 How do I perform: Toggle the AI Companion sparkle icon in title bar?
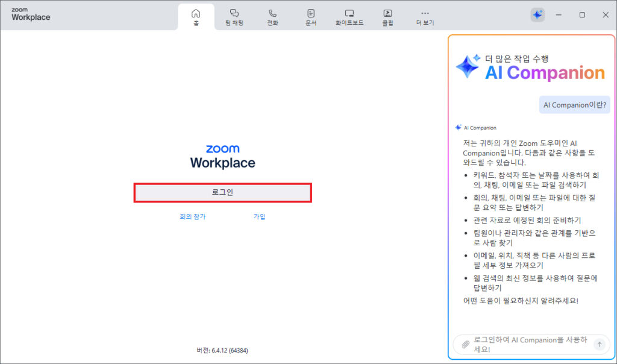(537, 15)
